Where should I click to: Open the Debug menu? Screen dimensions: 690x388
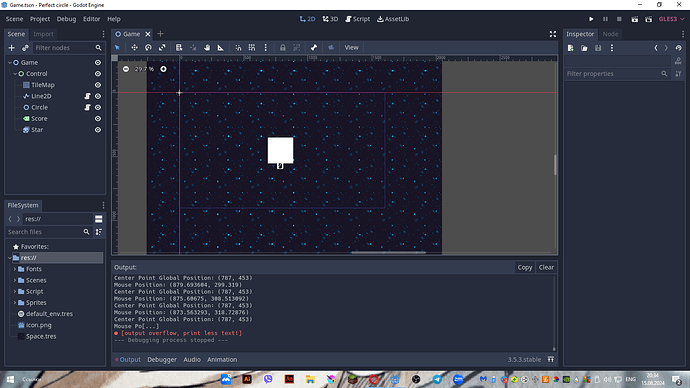coord(66,19)
